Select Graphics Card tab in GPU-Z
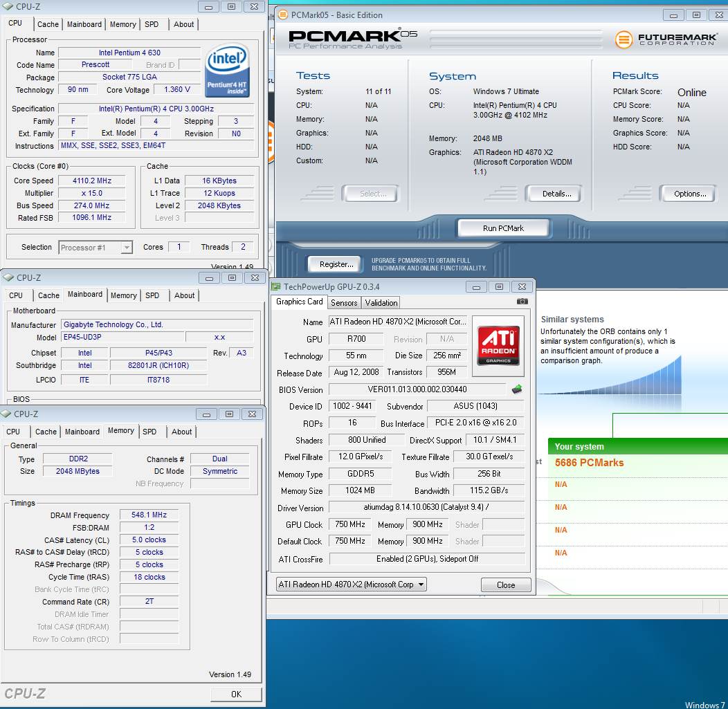The width and height of the screenshot is (728, 709). click(x=299, y=302)
